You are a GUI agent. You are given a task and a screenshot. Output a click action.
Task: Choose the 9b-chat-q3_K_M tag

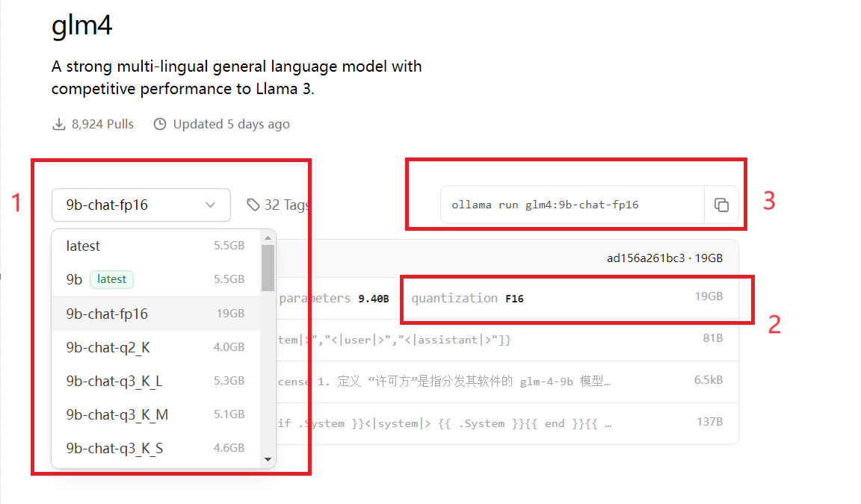coord(156,414)
